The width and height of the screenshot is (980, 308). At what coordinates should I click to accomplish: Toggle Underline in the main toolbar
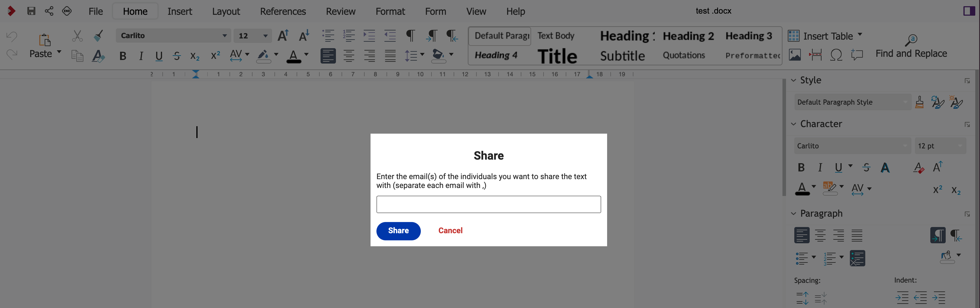159,56
